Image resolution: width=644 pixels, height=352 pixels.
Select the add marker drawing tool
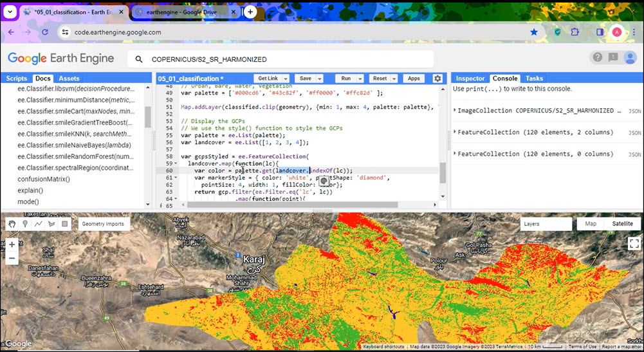tap(25, 224)
